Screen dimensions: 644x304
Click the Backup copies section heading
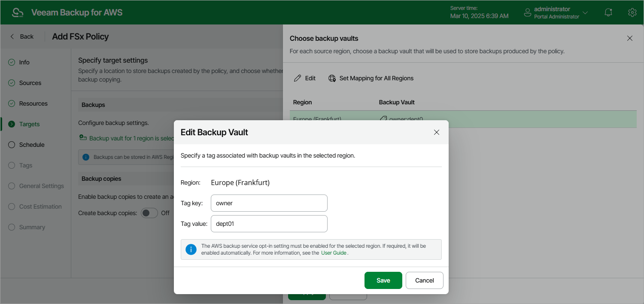pyautogui.click(x=101, y=179)
